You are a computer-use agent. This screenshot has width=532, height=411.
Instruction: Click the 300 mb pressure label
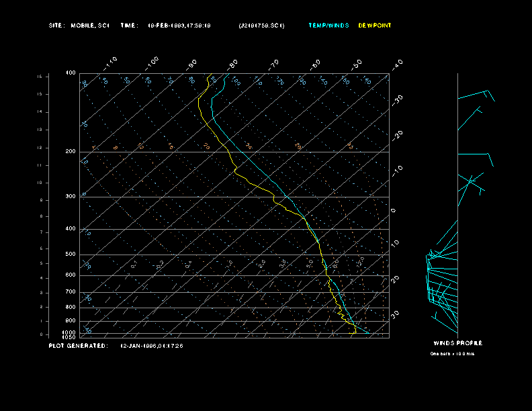click(71, 197)
